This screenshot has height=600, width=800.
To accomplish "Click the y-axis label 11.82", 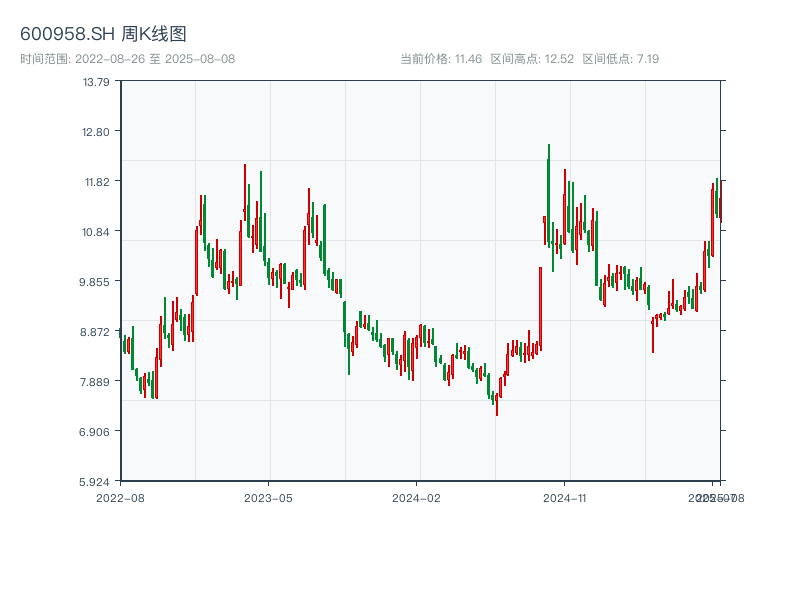I will pyautogui.click(x=97, y=182).
